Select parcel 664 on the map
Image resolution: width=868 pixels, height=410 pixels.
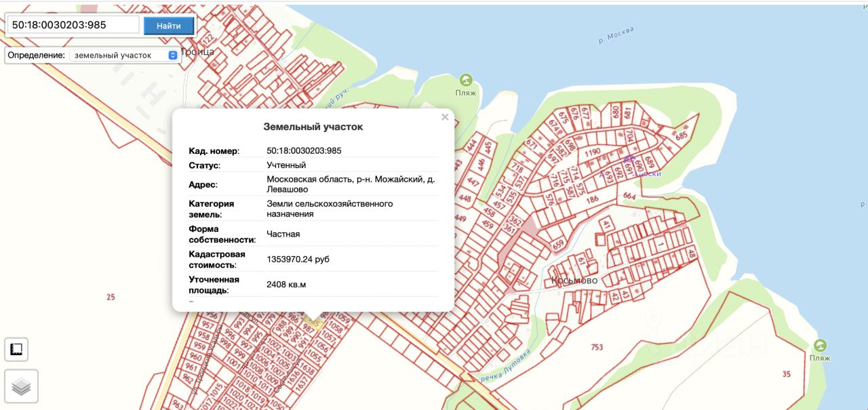pos(630,197)
